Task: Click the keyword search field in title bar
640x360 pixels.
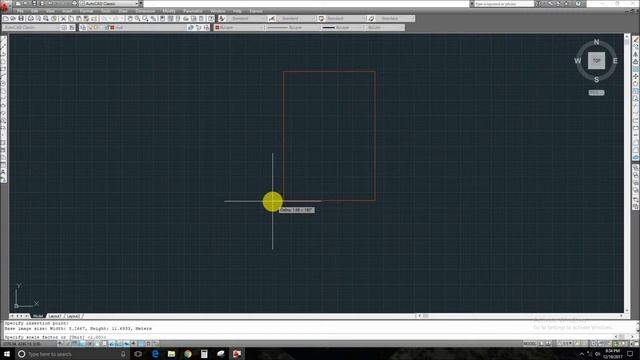Action: point(504,4)
